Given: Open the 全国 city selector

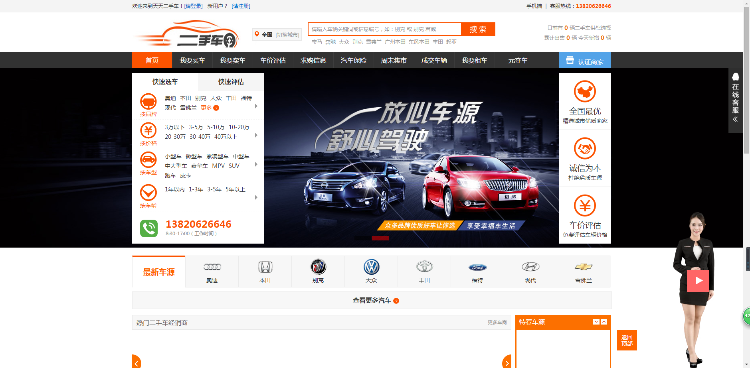Looking at the screenshot, I should click(x=277, y=34).
